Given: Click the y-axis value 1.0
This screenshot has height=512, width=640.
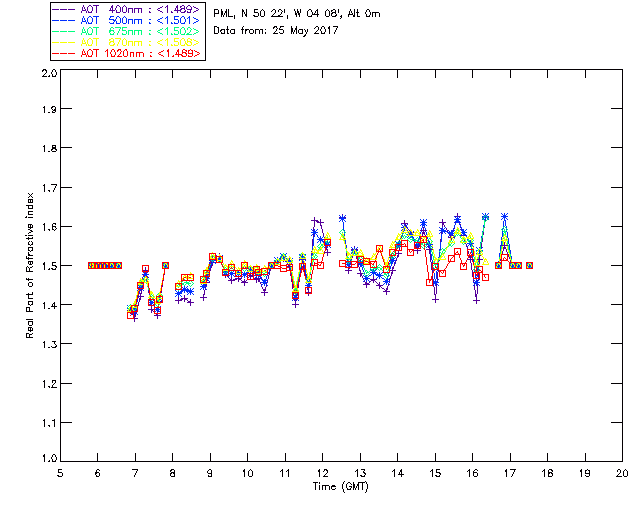Looking at the screenshot, I should coord(49,458).
